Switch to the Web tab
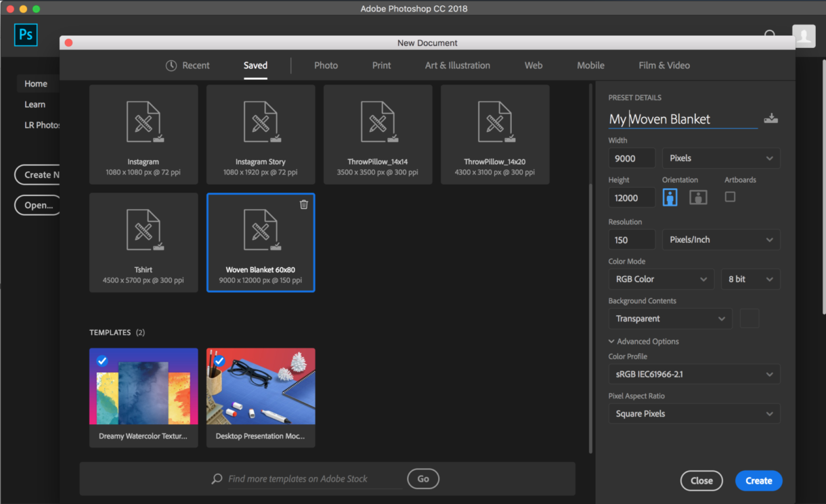Viewport: 826px width, 504px height. (534, 66)
